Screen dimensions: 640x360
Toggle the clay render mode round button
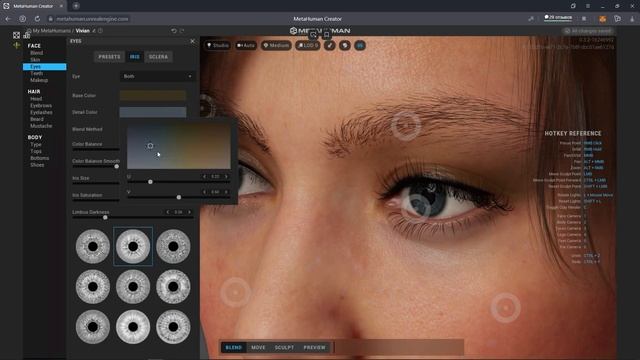point(330,45)
